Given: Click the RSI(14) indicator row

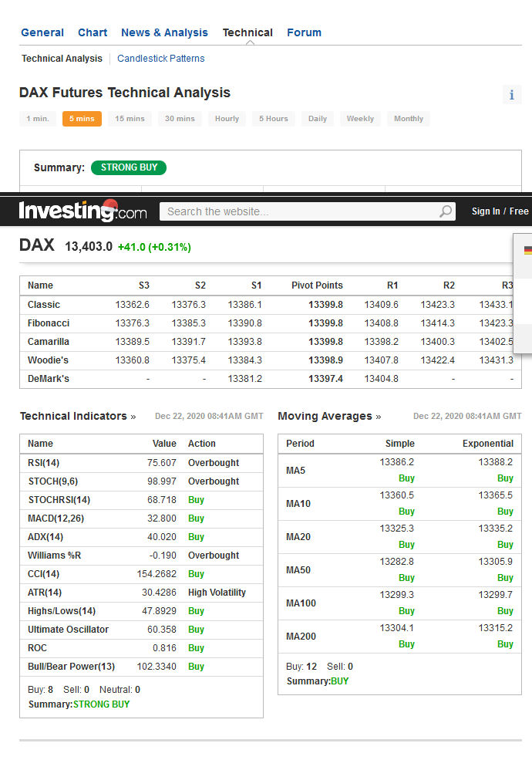Looking at the screenshot, I should click(x=141, y=463).
